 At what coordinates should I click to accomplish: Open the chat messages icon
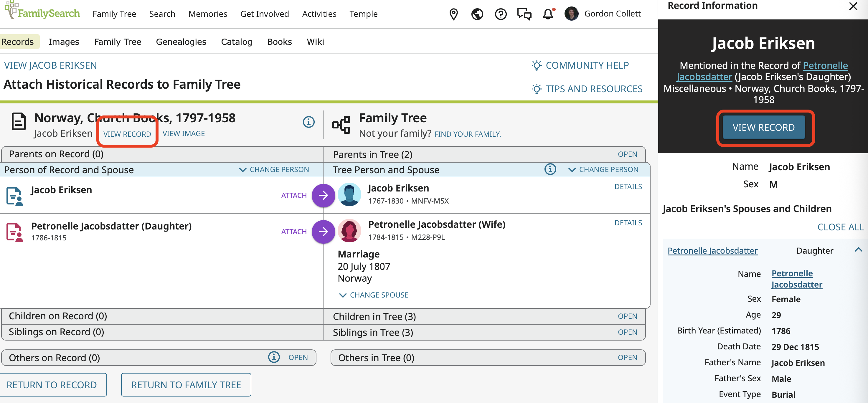click(x=524, y=14)
